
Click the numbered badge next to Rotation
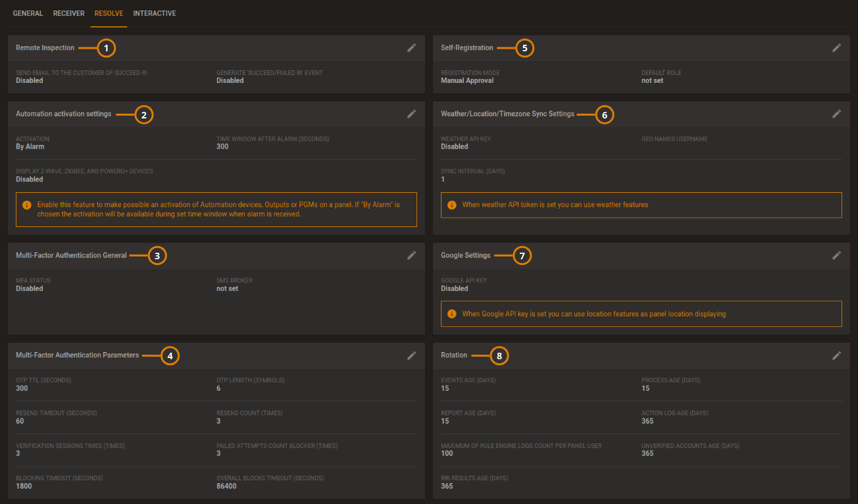pyautogui.click(x=499, y=355)
